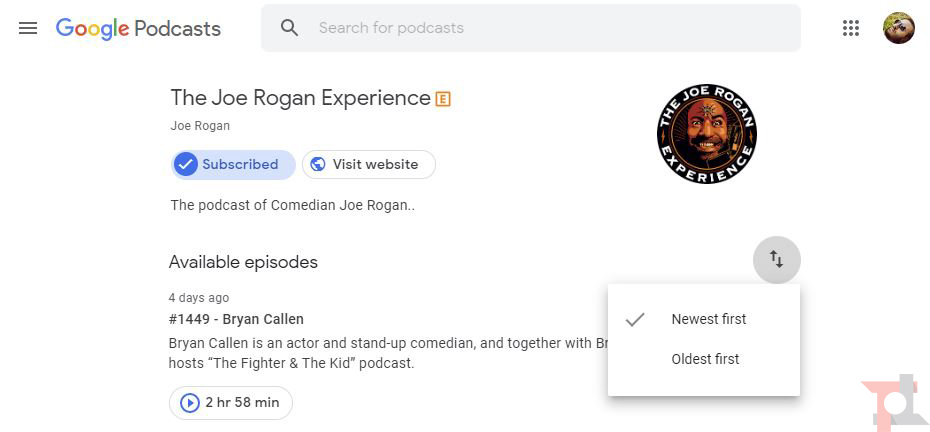Click the Bryan Callen episode description
This screenshot has height=432, width=930.
380,353
